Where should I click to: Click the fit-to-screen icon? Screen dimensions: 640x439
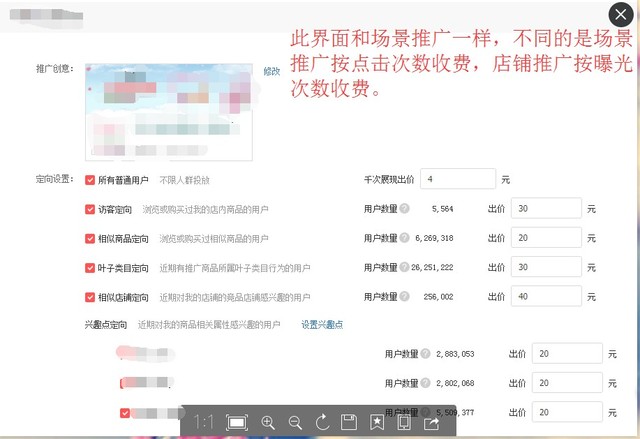tap(237, 422)
